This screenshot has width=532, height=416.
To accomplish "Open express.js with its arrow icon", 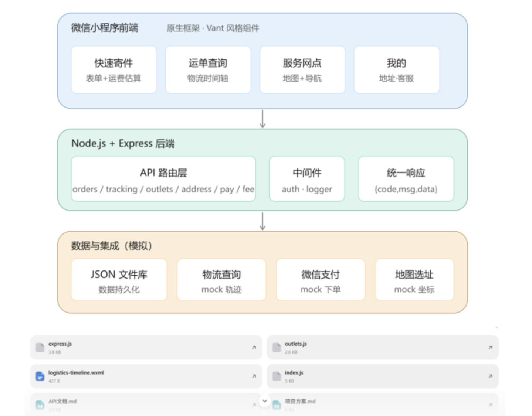I will click(254, 347).
